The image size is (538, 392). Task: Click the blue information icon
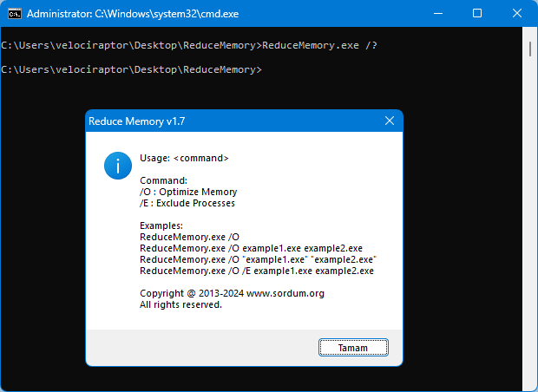click(118, 164)
